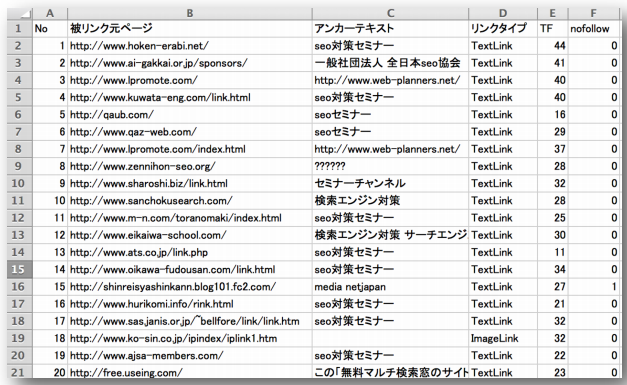The image size is (627, 385).
Task: Select TF value 44 cell
Action: pyautogui.click(x=553, y=46)
